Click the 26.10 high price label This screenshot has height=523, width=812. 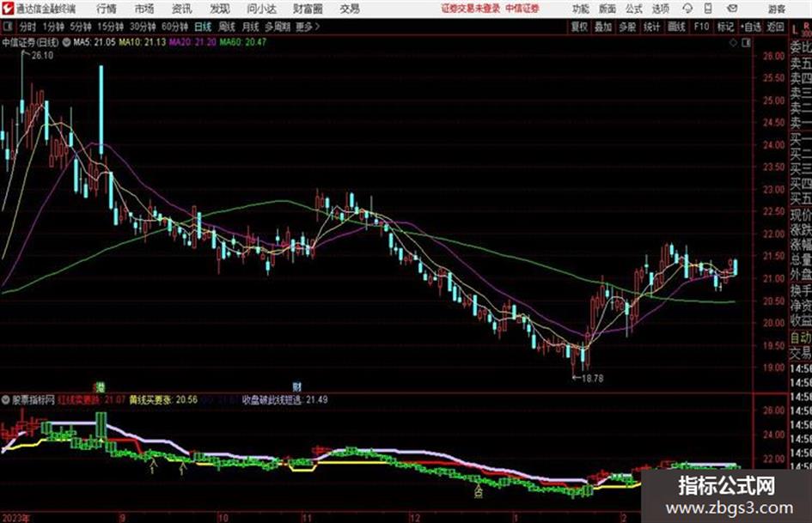(x=42, y=55)
